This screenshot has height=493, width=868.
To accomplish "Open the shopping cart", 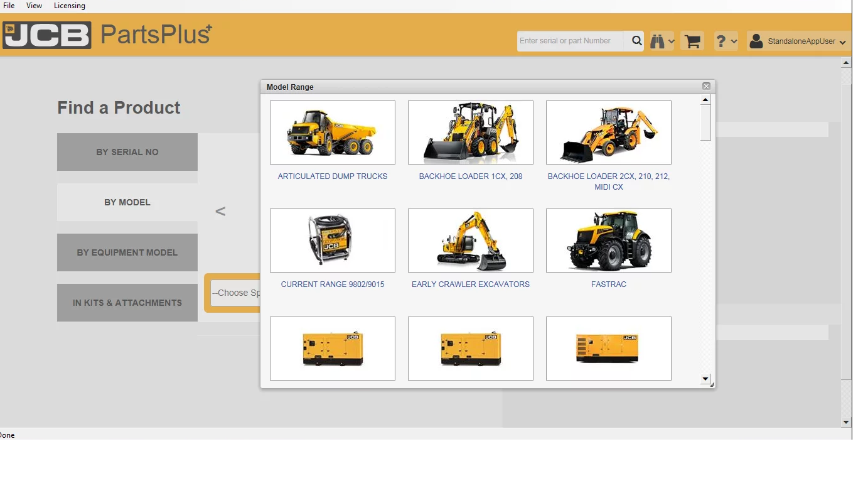I will tap(692, 40).
